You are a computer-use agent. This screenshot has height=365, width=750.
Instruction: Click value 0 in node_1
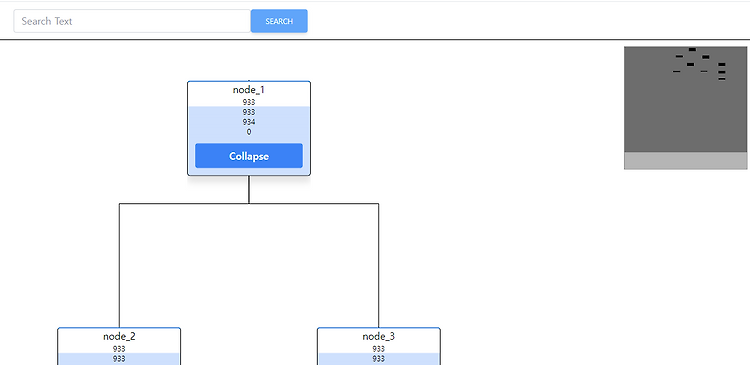click(x=249, y=132)
